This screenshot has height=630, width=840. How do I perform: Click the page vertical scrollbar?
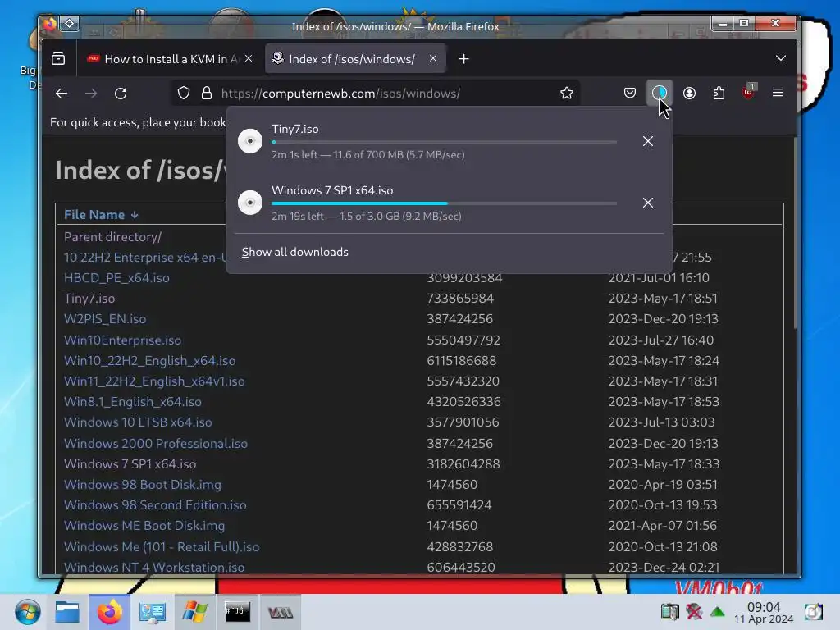pyautogui.click(x=795, y=233)
